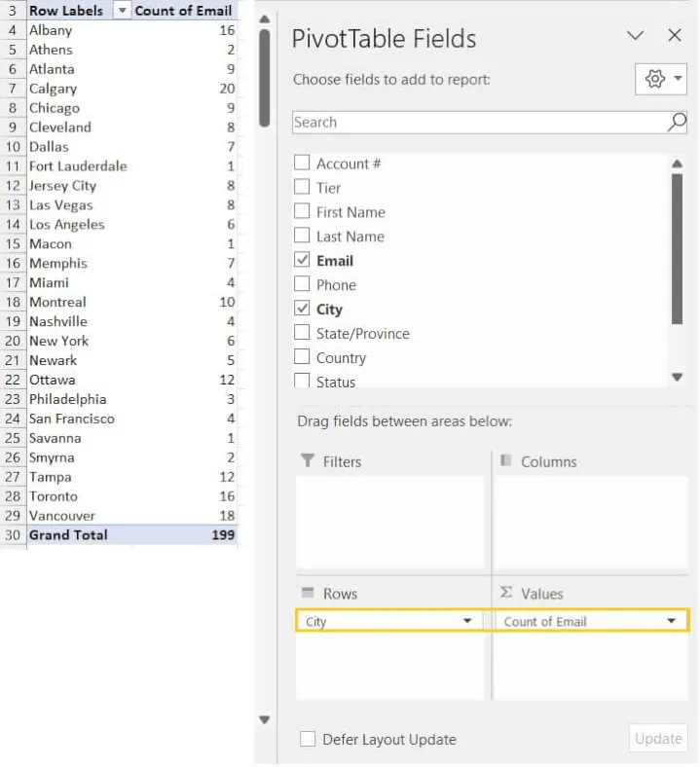Screen dimensions: 700x767
Task: Enable Defer Layout Update checkbox
Action: 308,740
